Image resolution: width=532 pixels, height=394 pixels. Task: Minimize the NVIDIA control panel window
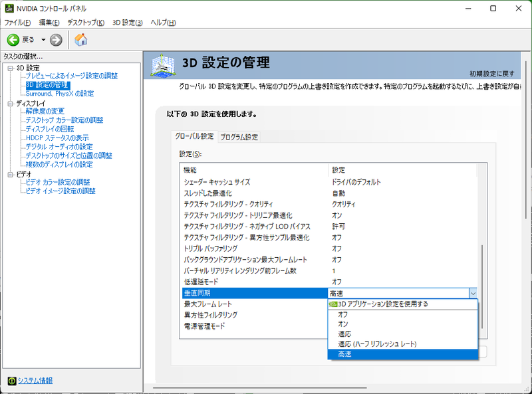pyautogui.click(x=469, y=9)
